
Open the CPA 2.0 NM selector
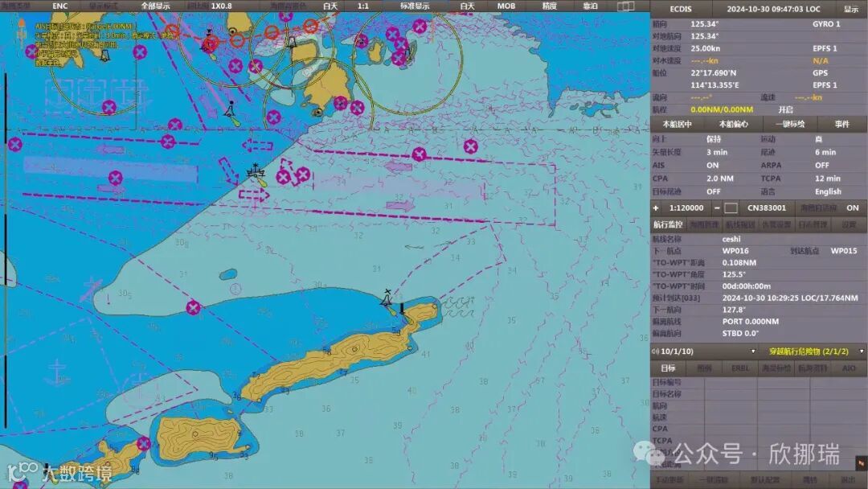pos(719,179)
